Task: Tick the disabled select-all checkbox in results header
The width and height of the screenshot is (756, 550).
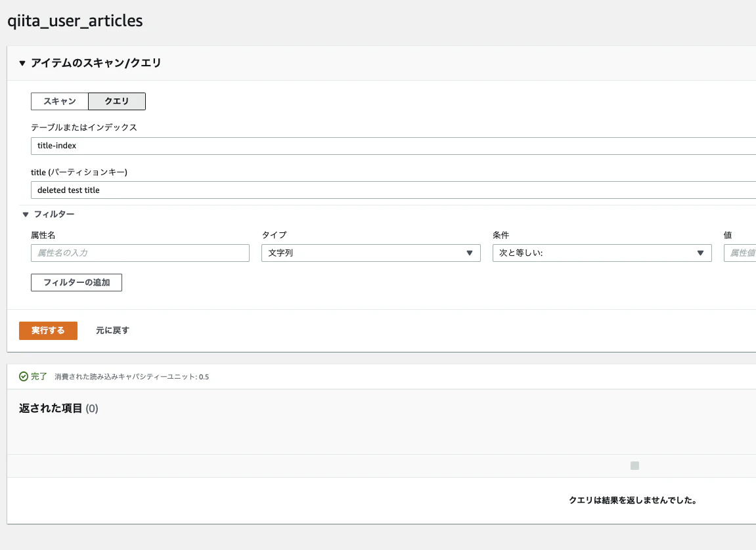Action: 634,466
